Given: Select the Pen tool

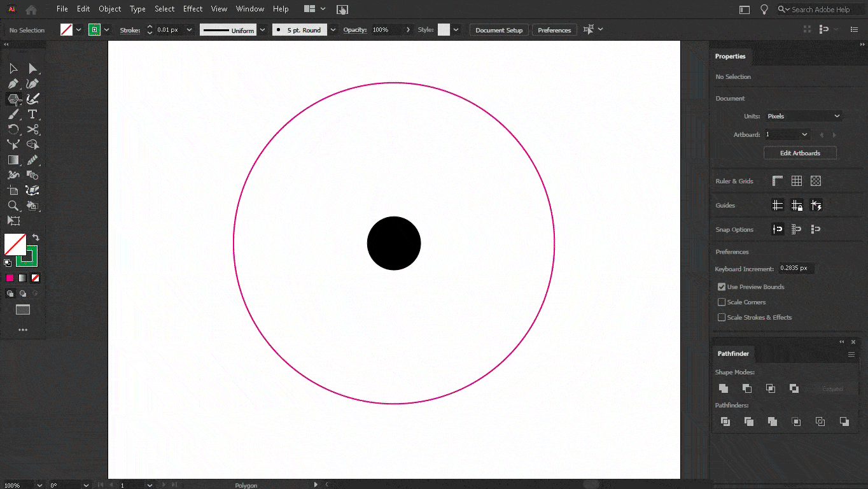Looking at the screenshot, I should pos(13,84).
